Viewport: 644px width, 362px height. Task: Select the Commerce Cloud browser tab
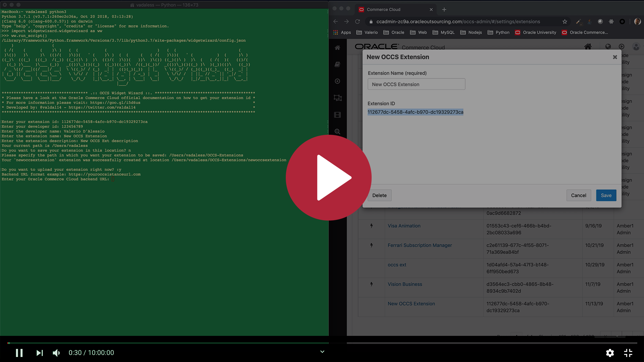pos(383,9)
